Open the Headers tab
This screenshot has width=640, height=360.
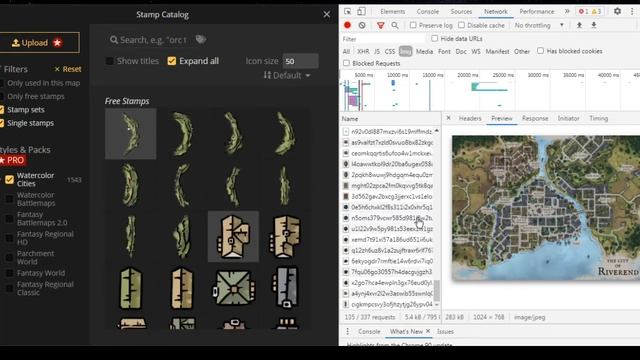470,118
